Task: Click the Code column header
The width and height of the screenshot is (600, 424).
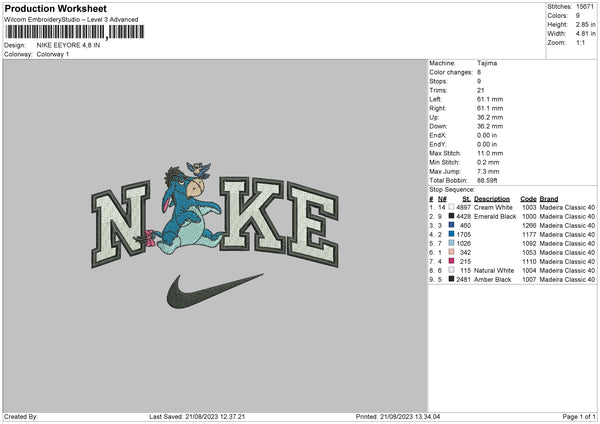Action: pyautogui.click(x=528, y=199)
